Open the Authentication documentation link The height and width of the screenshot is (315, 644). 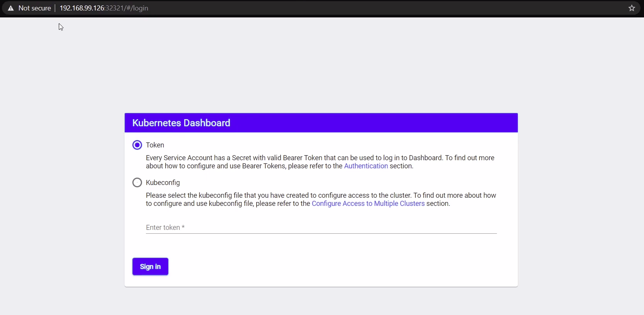[366, 166]
